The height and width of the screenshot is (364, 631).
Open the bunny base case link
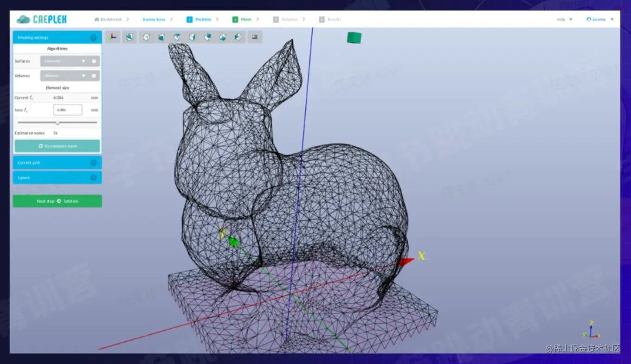pos(154,19)
